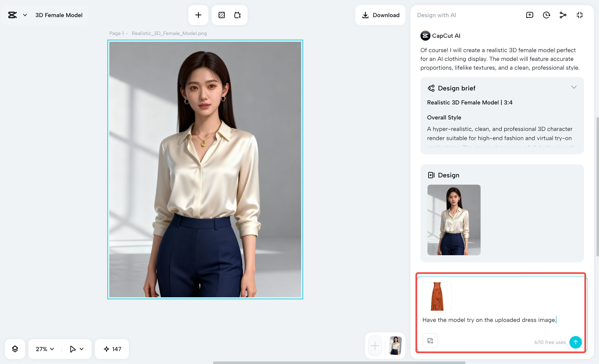Open the resize canvas tool
599x364 pixels.
(x=238, y=15)
